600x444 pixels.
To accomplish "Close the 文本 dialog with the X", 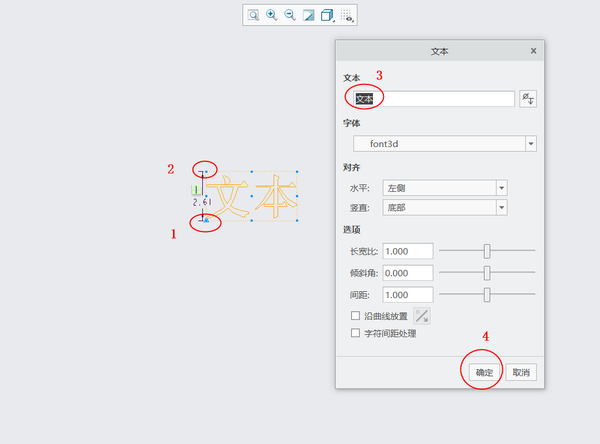I will (x=533, y=51).
